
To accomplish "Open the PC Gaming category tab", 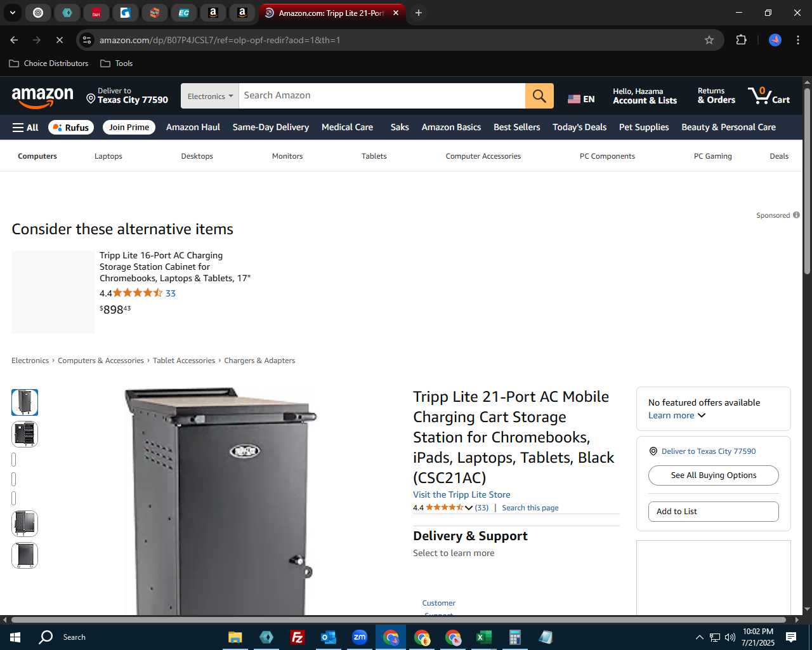I will click(x=713, y=156).
